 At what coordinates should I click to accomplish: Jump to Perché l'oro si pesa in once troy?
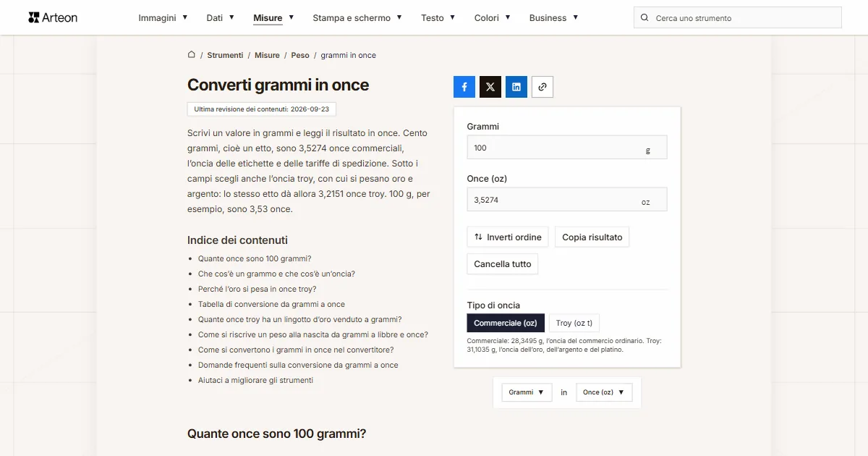(x=258, y=289)
